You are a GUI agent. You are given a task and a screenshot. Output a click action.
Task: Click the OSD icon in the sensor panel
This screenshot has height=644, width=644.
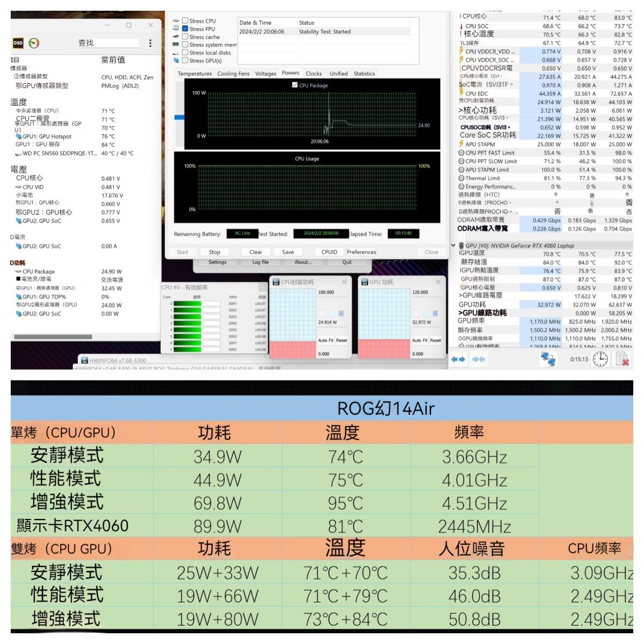tap(18, 43)
